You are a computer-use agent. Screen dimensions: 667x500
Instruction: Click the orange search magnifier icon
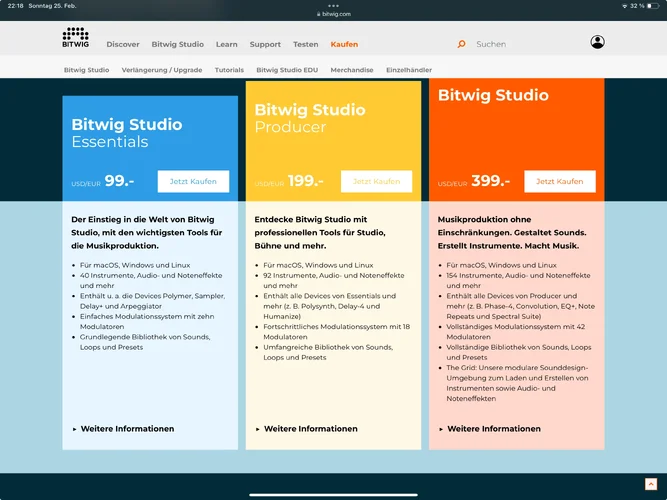461,44
